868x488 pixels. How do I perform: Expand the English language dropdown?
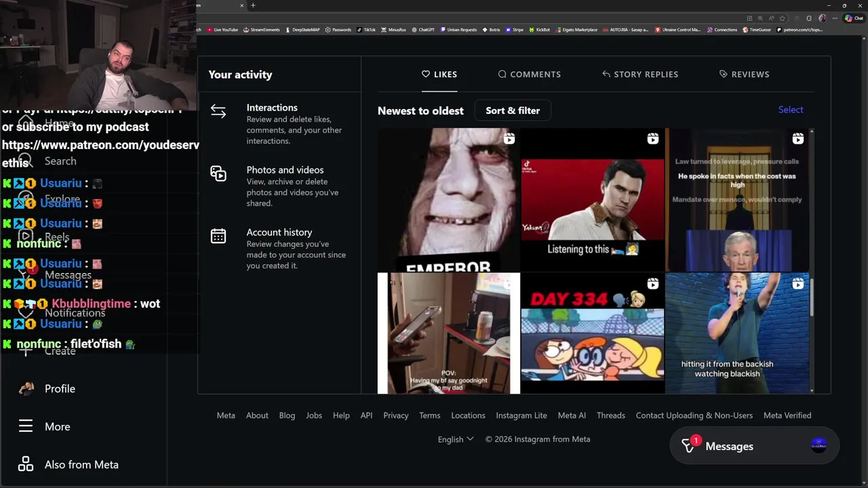456,439
